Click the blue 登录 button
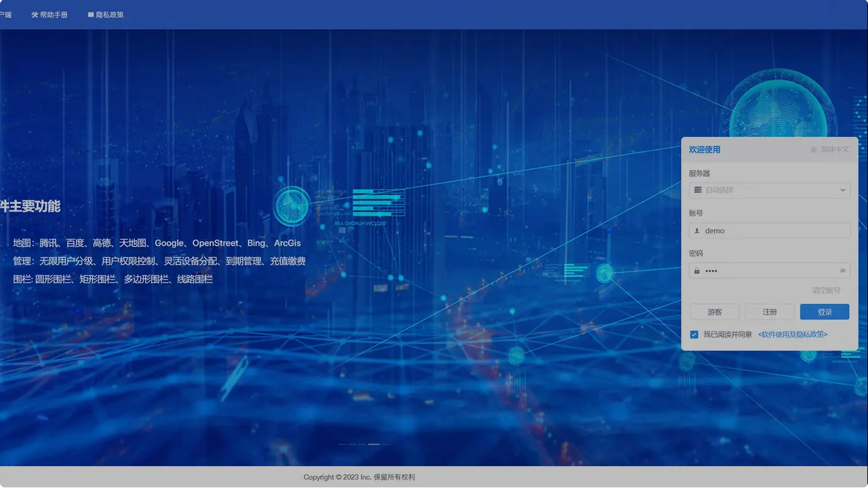This screenshot has width=868, height=488. point(825,312)
